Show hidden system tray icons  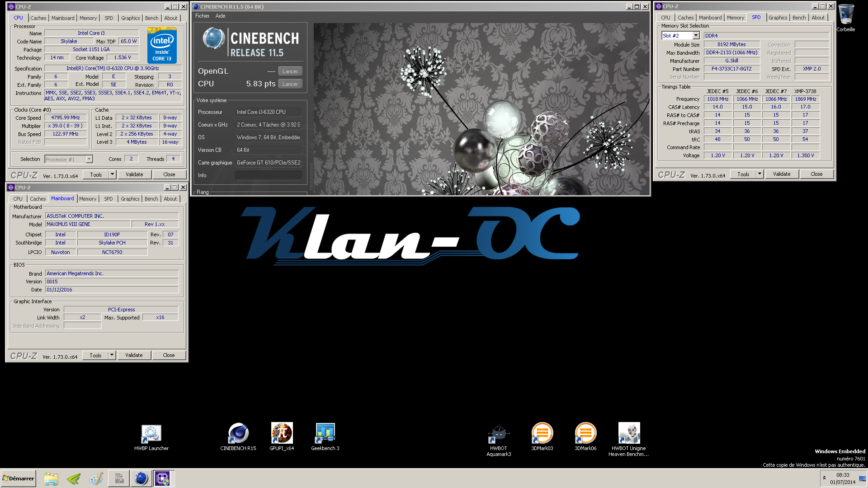(x=824, y=478)
